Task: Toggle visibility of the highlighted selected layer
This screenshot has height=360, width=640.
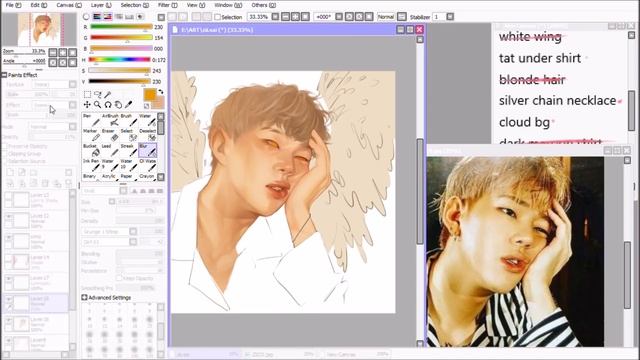Action: (8, 300)
